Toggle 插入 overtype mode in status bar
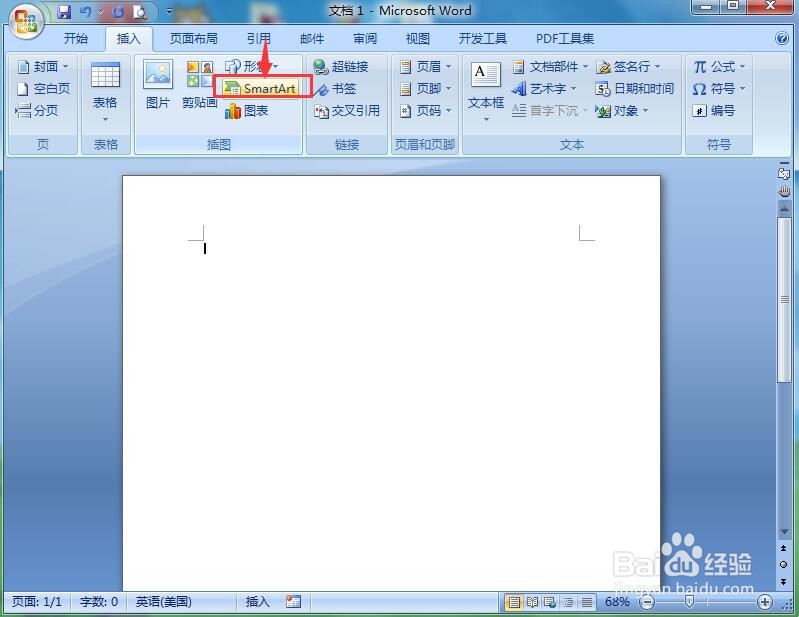The height and width of the screenshot is (617, 799). 257,602
